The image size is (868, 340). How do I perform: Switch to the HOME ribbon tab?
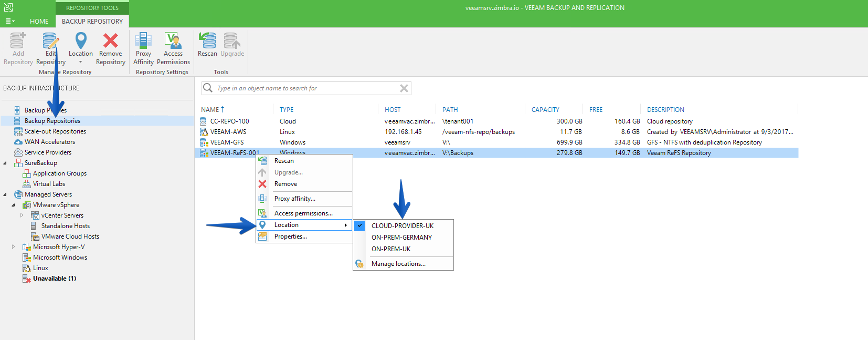click(x=39, y=22)
